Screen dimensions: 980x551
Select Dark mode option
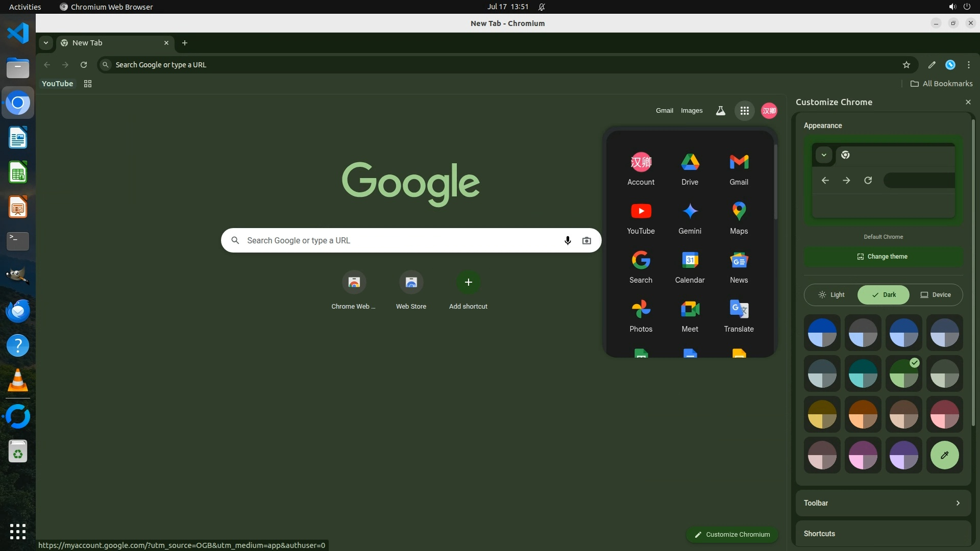pos(884,295)
